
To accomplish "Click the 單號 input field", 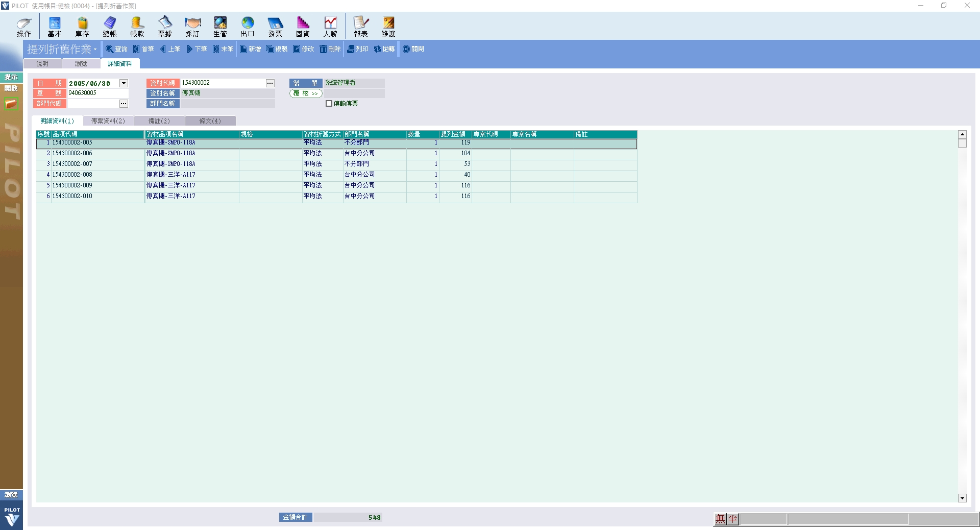I will (x=97, y=93).
